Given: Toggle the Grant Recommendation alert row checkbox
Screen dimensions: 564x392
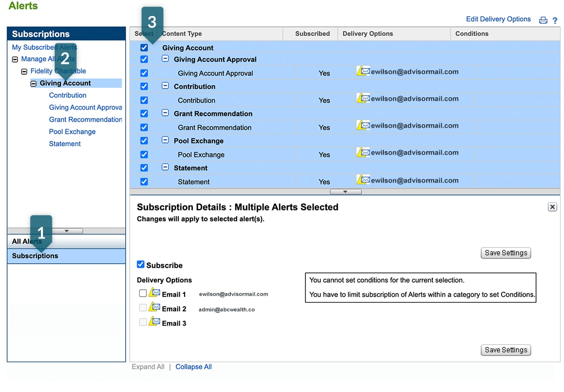Looking at the screenshot, I should [x=144, y=127].
